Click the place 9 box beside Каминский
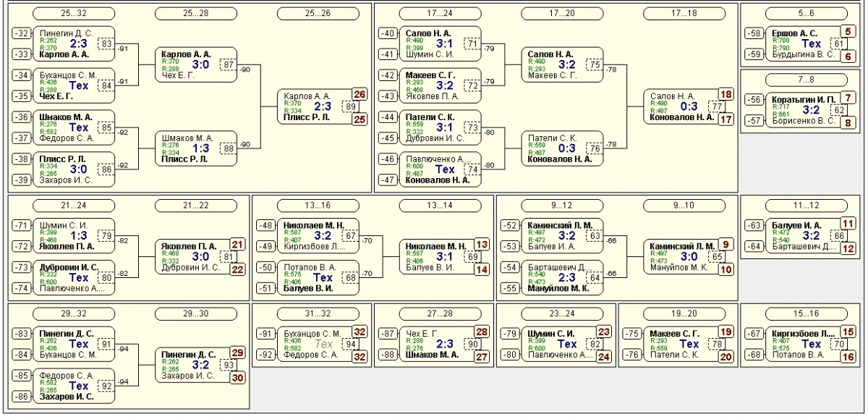 pyautogui.click(x=726, y=244)
